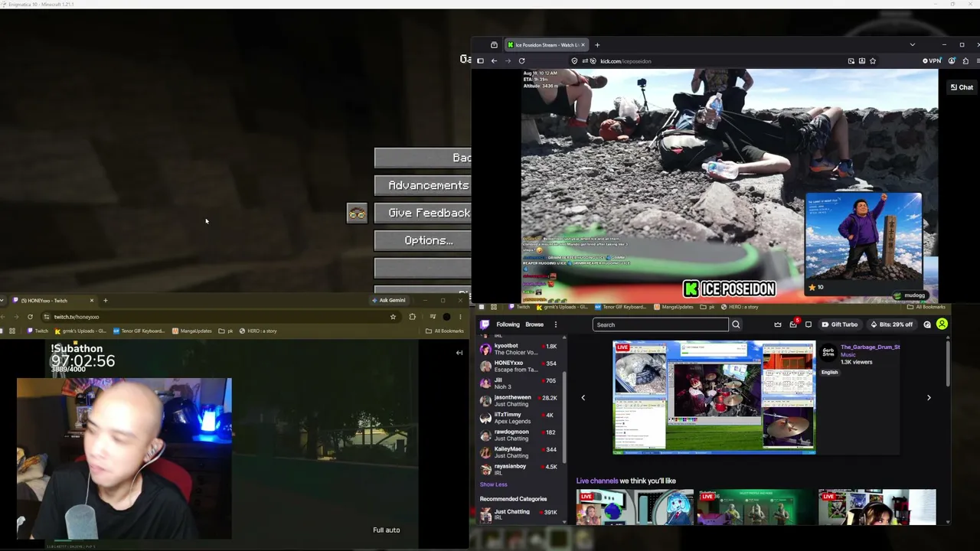Click Show Less in Twitch sidebar

pyautogui.click(x=493, y=484)
